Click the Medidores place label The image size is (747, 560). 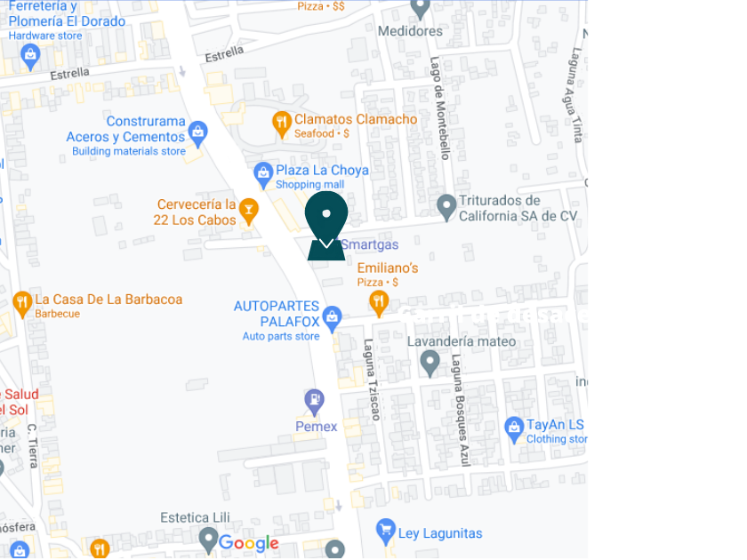(x=410, y=31)
